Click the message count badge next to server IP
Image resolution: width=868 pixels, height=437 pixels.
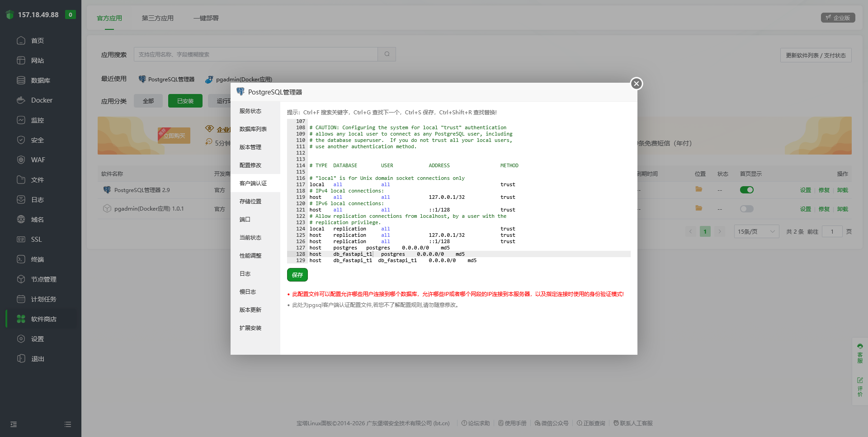tap(70, 14)
